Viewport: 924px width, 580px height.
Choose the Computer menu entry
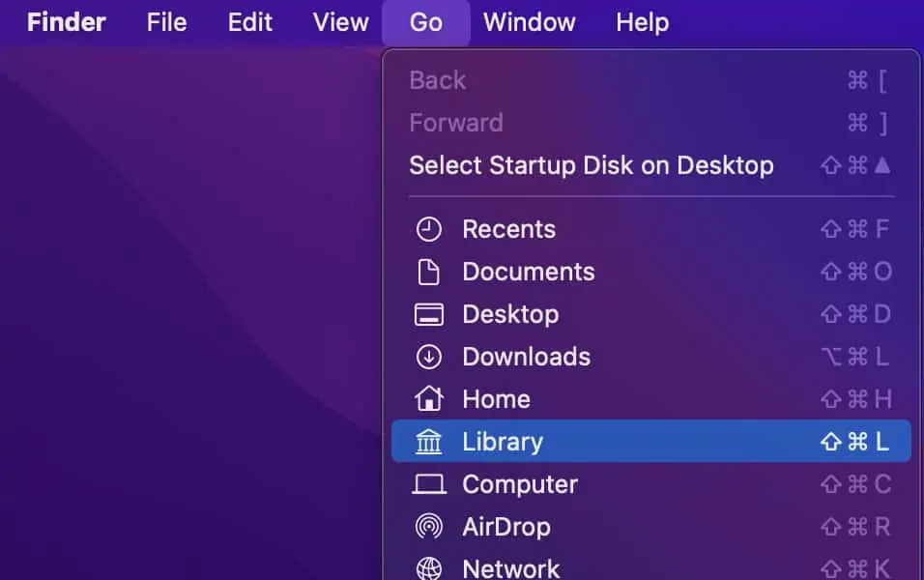[x=651, y=484]
